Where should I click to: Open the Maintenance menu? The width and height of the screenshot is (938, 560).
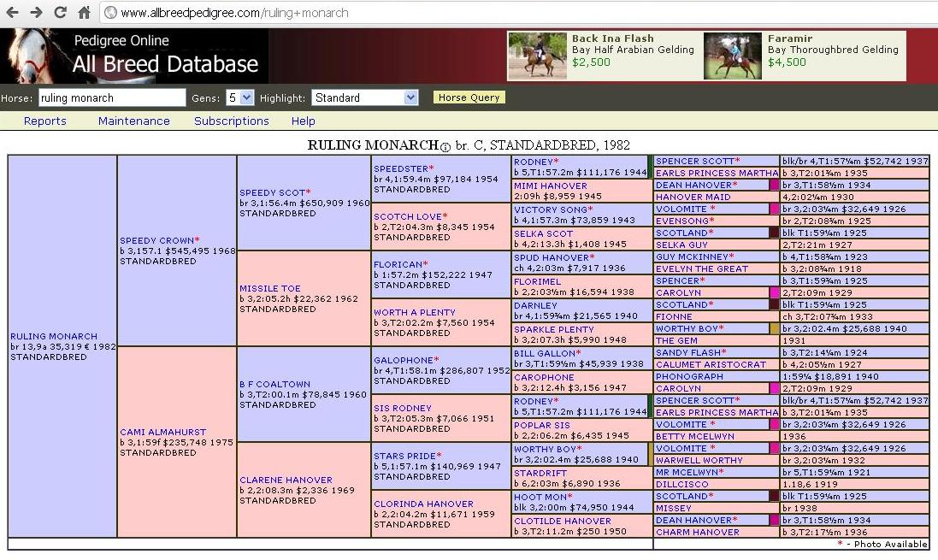[134, 121]
